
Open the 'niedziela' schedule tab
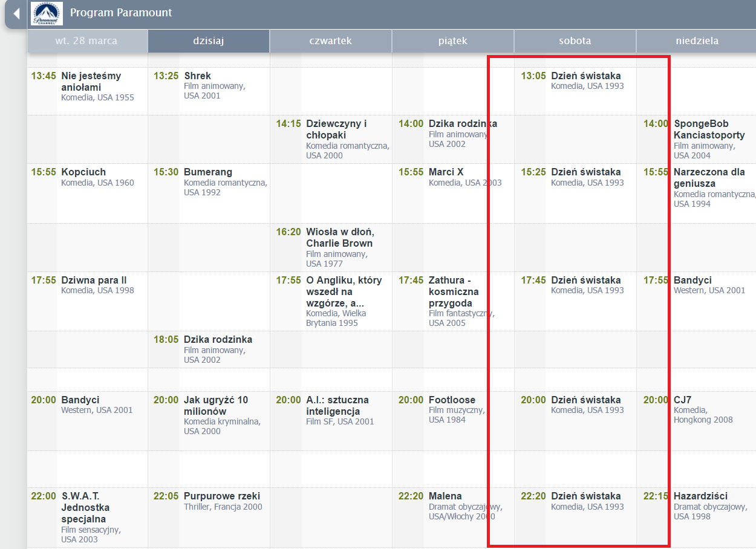[697, 41]
